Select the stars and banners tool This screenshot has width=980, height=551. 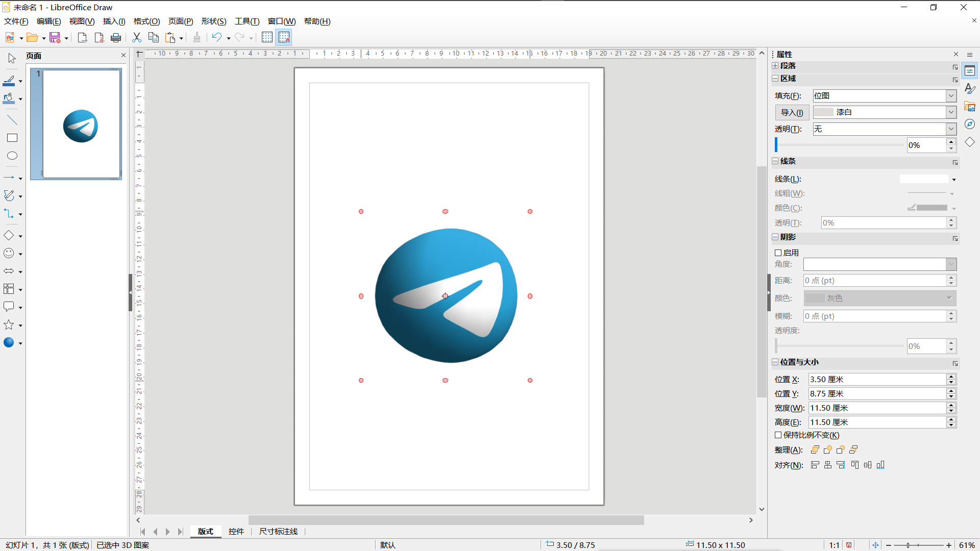pyautogui.click(x=9, y=324)
